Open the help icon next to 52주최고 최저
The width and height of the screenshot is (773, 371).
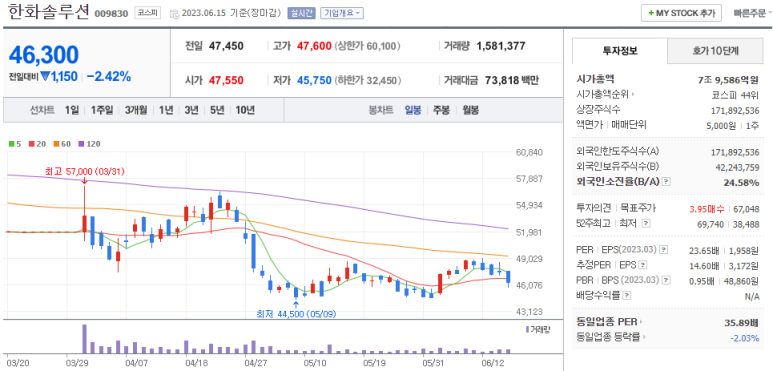coord(646,224)
